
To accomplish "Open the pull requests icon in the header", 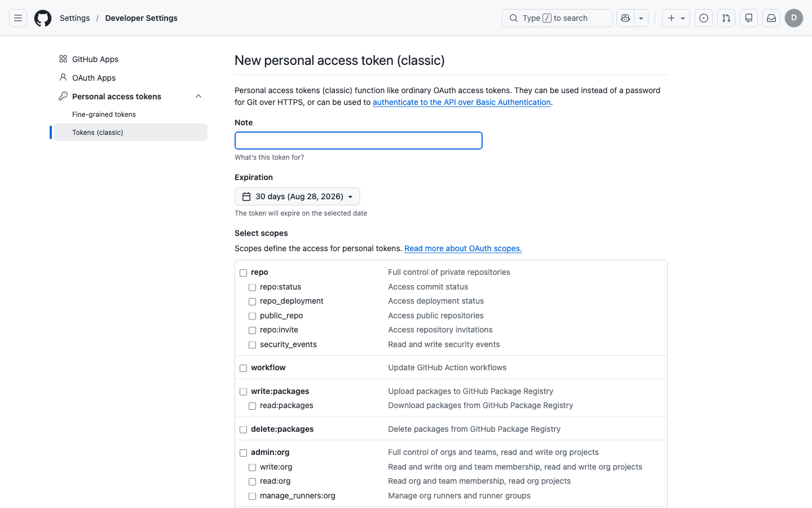I will [x=726, y=18].
